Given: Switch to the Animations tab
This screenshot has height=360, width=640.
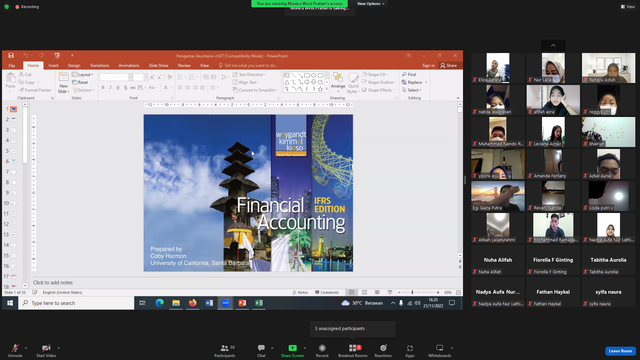Looking at the screenshot, I should 129,65.
